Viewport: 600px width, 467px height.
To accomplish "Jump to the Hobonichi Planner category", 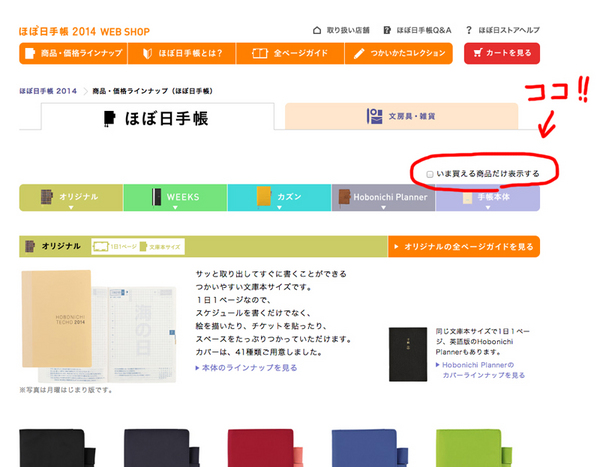I will (x=383, y=197).
